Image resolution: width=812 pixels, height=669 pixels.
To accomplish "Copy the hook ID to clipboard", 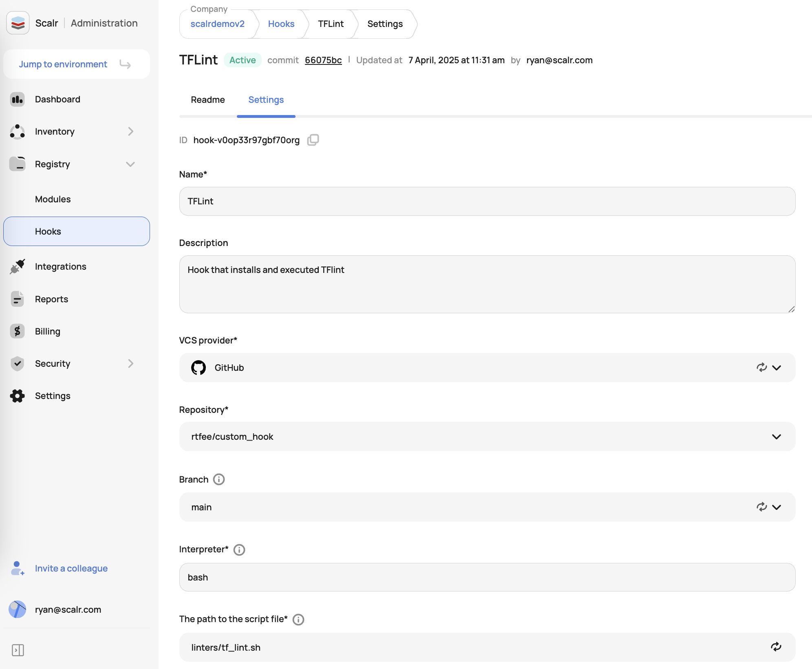I will click(x=313, y=140).
